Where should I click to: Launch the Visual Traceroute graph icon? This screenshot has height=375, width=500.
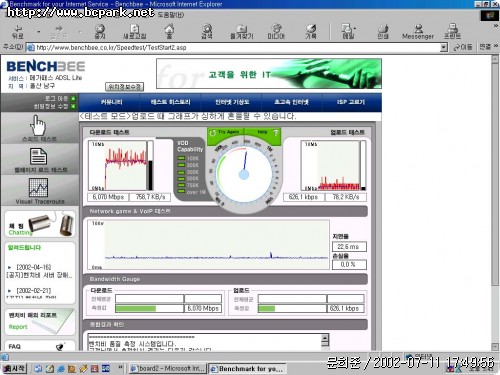pos(38,187)
